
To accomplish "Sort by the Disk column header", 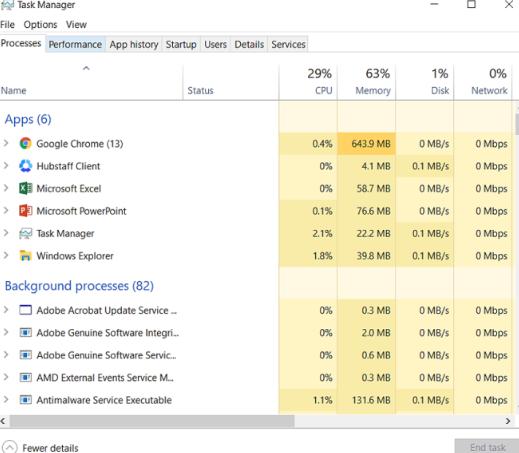I will click(x=425, y=82).
